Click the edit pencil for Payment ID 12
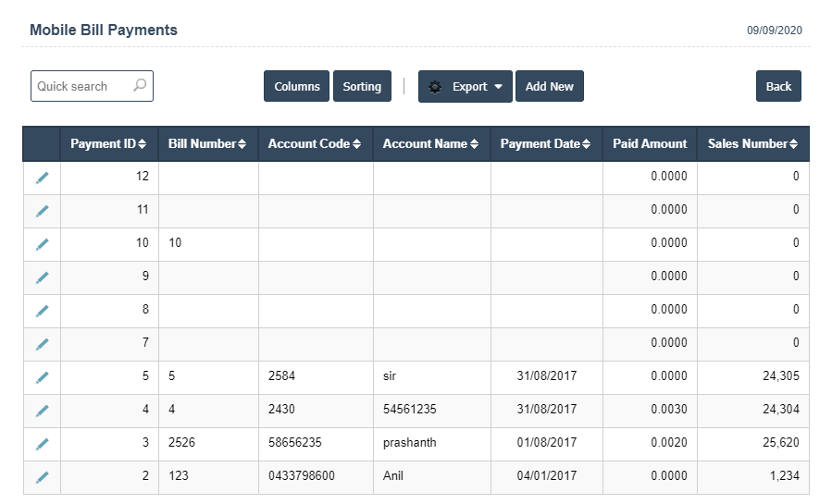This screenshot has width=832, height=504. [42, 178]
